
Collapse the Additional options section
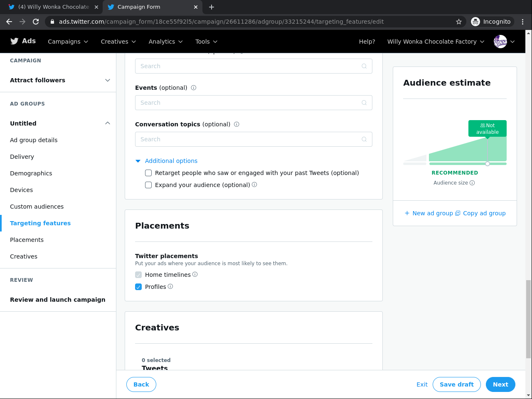click(x=138, y=161)
